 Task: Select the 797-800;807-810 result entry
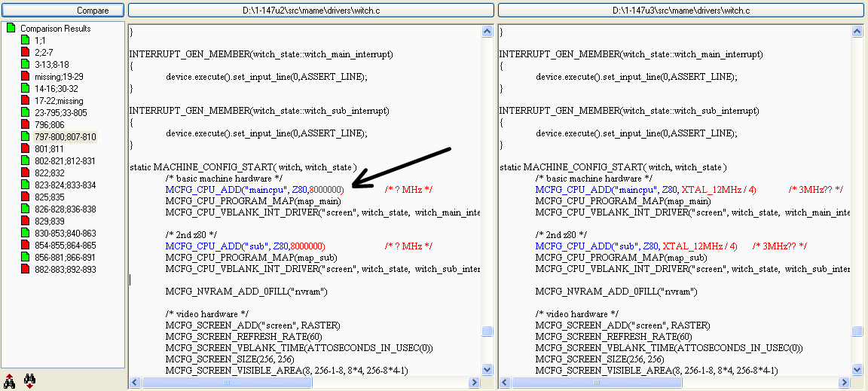tap(65, 137)
